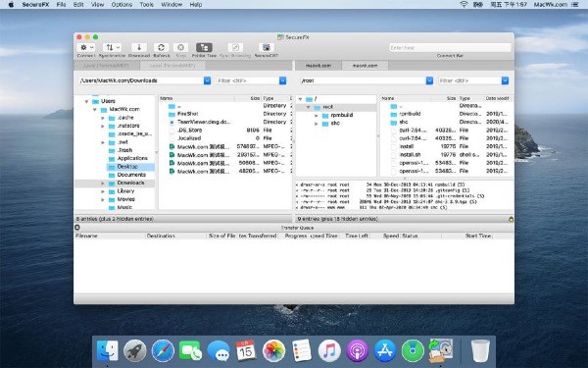Expand the Library tree folder
The height and width of the screenshot is (368, 588).
point(103,191)
